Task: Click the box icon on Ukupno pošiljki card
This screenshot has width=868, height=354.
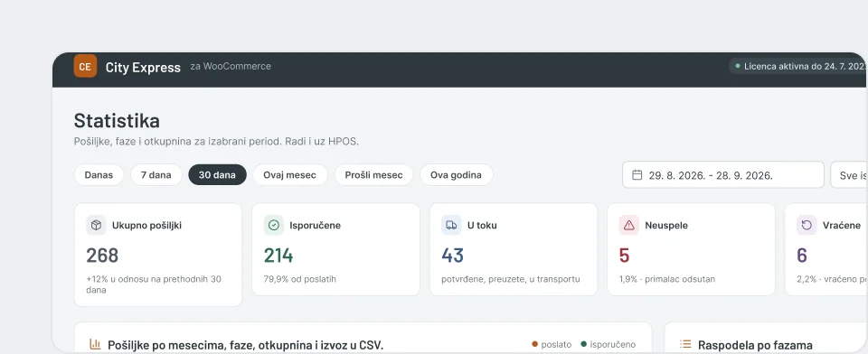Action: point(96,225)
